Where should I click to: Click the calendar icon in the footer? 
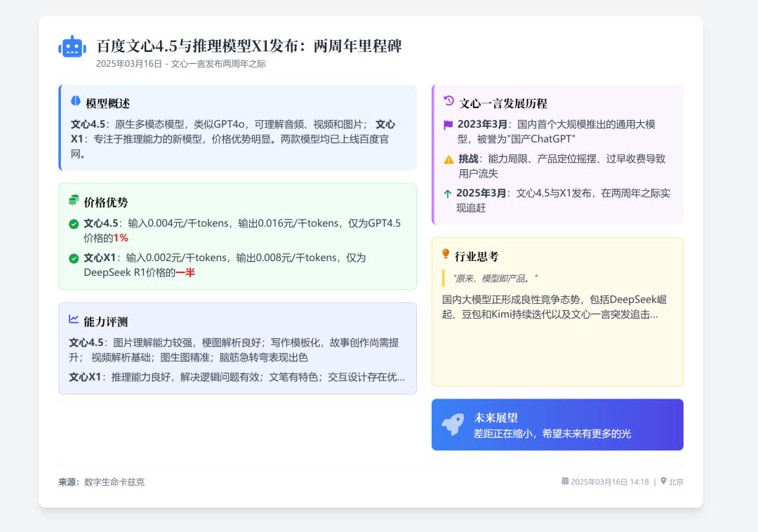(x=564, y=481)
